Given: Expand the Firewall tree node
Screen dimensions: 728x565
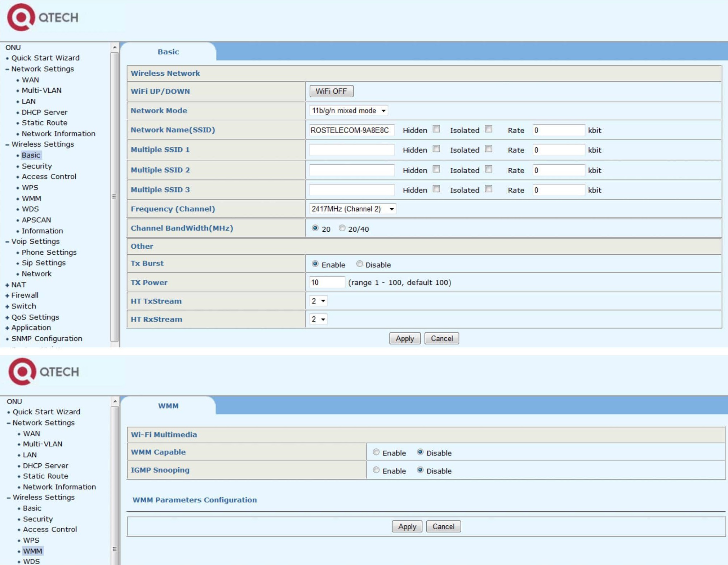Looking at the screenshot, I should [x=7, y=295].
